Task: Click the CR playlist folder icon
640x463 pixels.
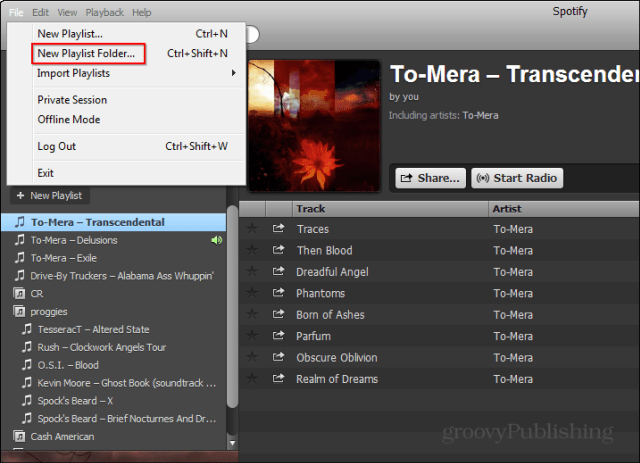Action: [19, 294]
